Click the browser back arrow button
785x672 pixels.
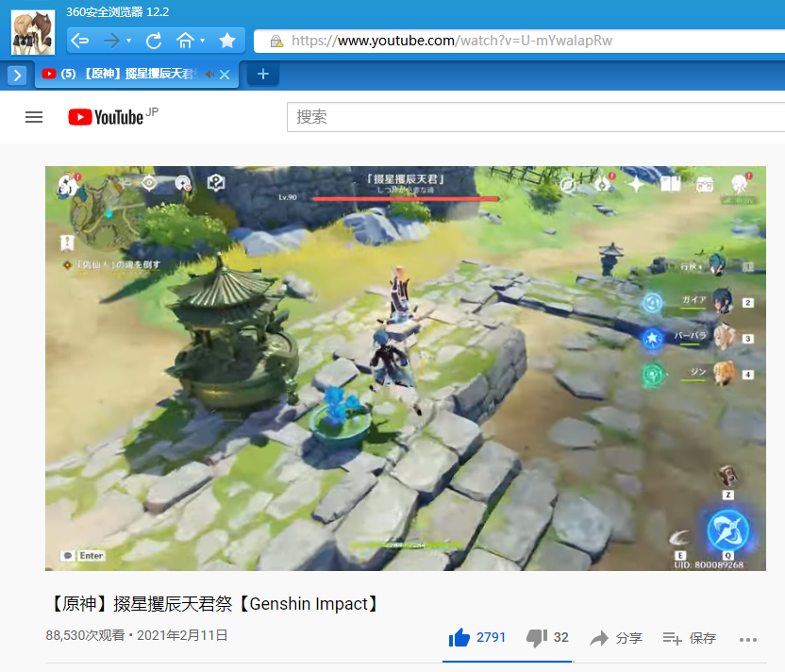pyautogui.click(x=80, y=41)
